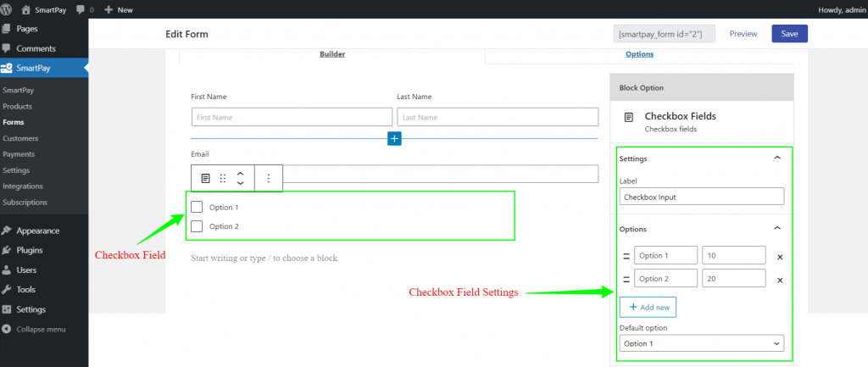Click the value field containing 10
This screenshot has width=868, height=367.
click(734, 256)
